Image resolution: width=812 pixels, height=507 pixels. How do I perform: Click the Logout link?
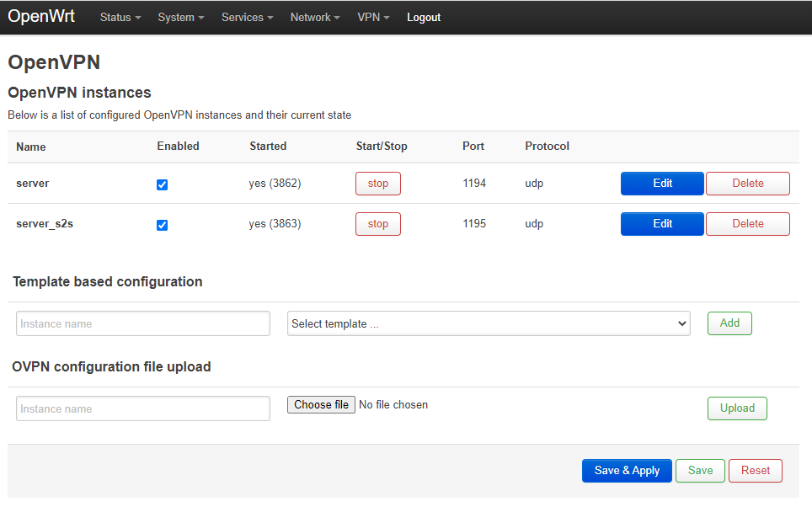[x=424, y=17]
